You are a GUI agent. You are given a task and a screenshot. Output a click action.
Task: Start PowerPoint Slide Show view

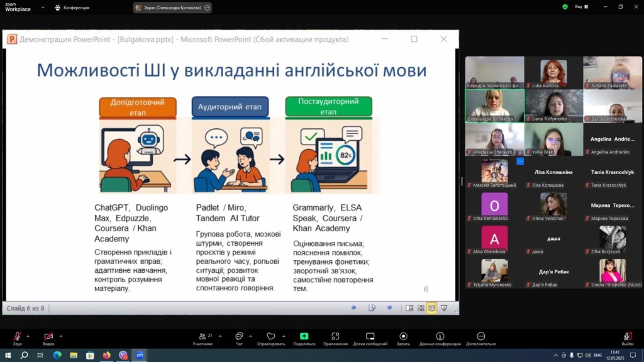coord(444,308)
